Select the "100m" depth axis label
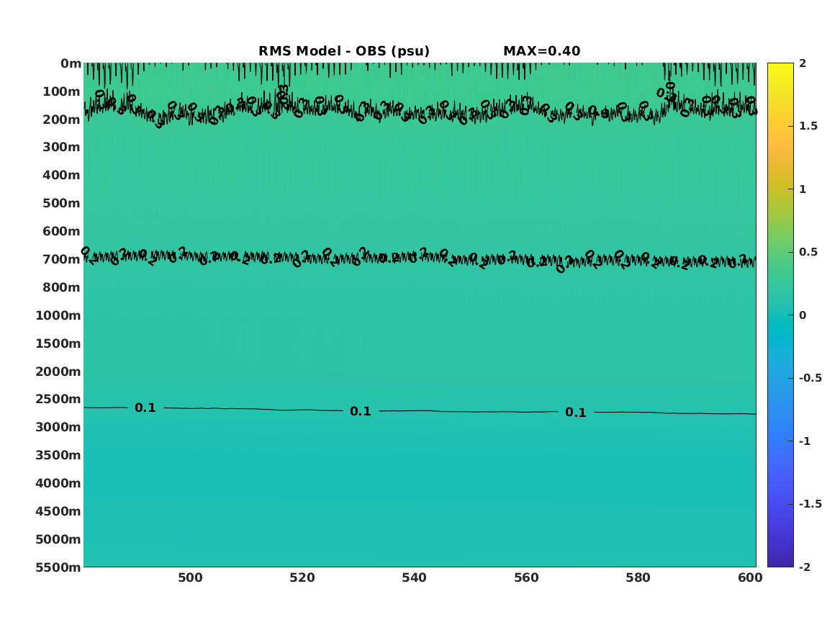840x630 pixels. [62, 91]
